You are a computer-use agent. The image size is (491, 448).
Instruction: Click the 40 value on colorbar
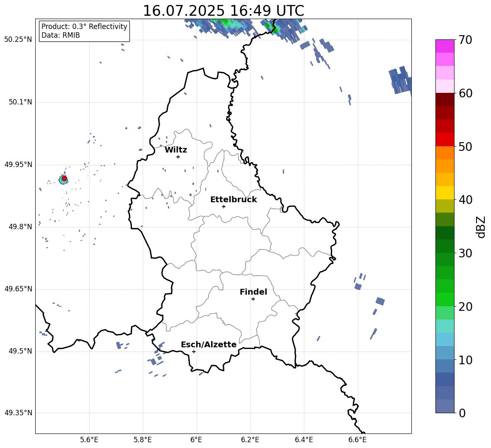coord(465,200)
